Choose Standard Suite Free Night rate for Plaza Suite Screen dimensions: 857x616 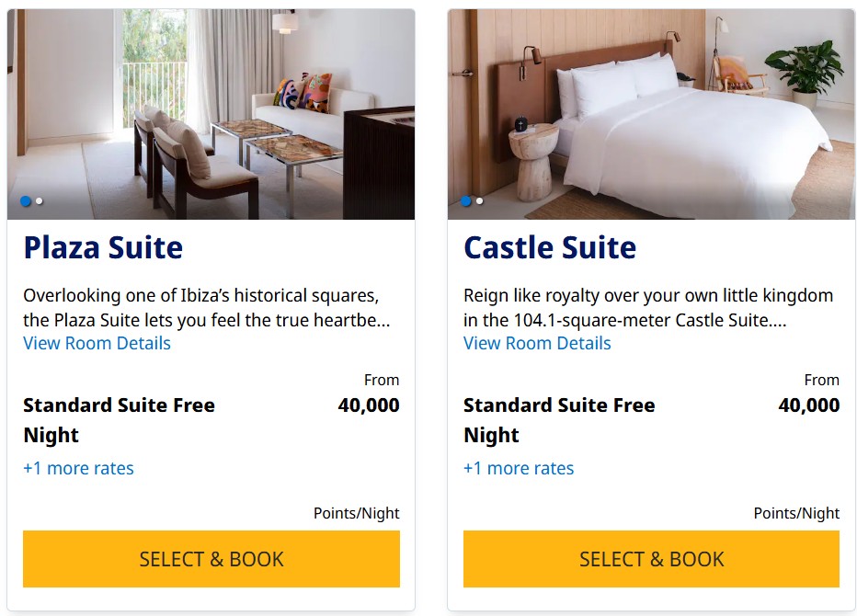(120, 420)
